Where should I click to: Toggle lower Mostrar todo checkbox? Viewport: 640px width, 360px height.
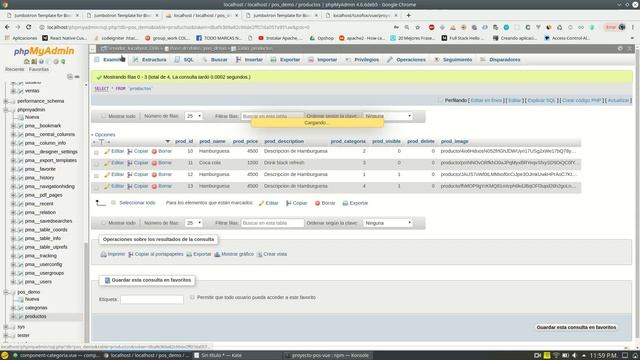point(103,223)
